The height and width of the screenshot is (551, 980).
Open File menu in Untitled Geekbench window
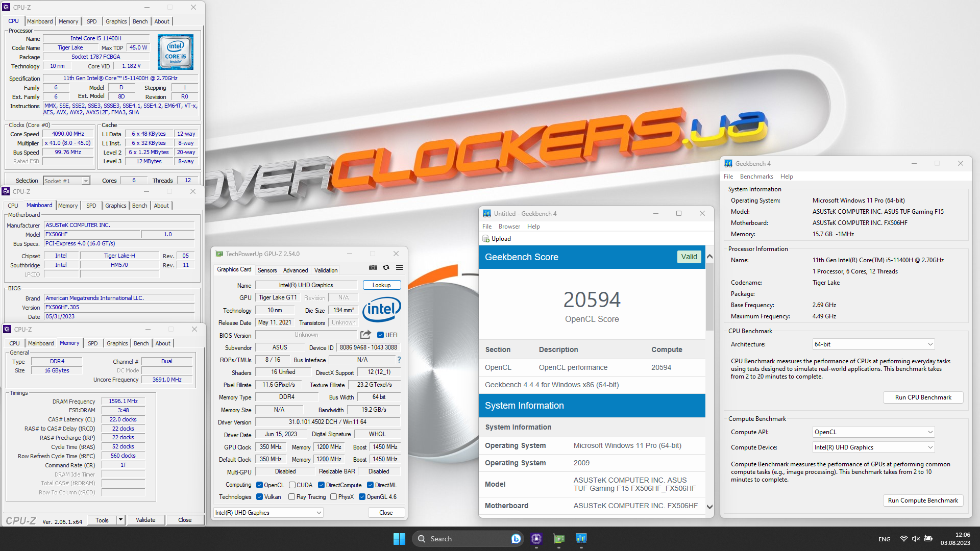[487, 227]
